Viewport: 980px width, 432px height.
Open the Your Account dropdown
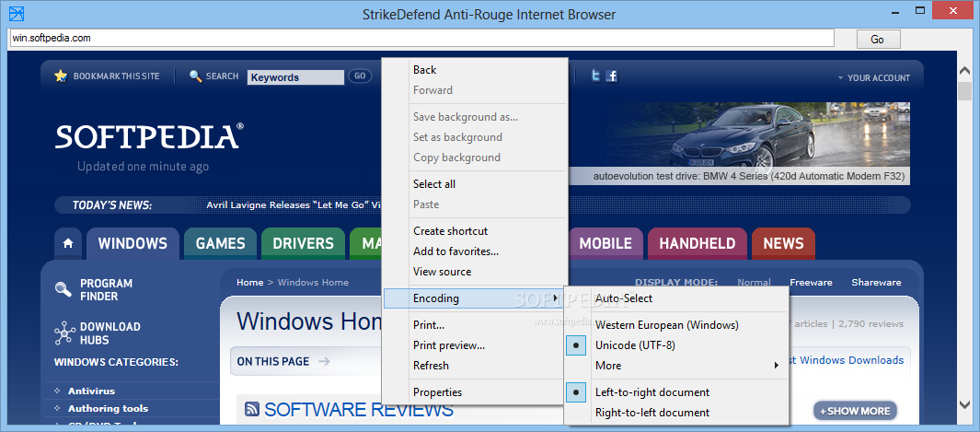pyautogui.click(x=874, y=78)
